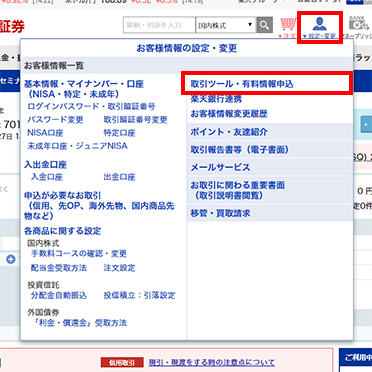This screenshot has height=372, width=372.
Task: Click 取引暗証番号変更 link
Action: [x=135, y=120]
